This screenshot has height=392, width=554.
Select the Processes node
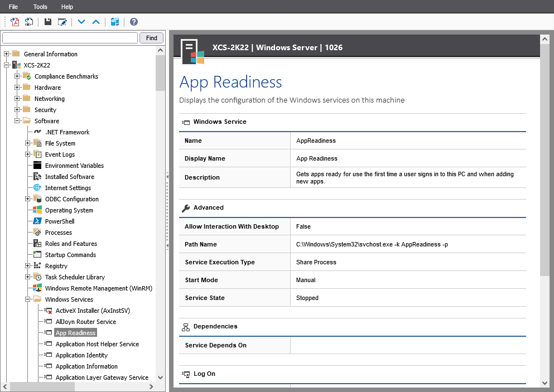[x=58, y=233]
